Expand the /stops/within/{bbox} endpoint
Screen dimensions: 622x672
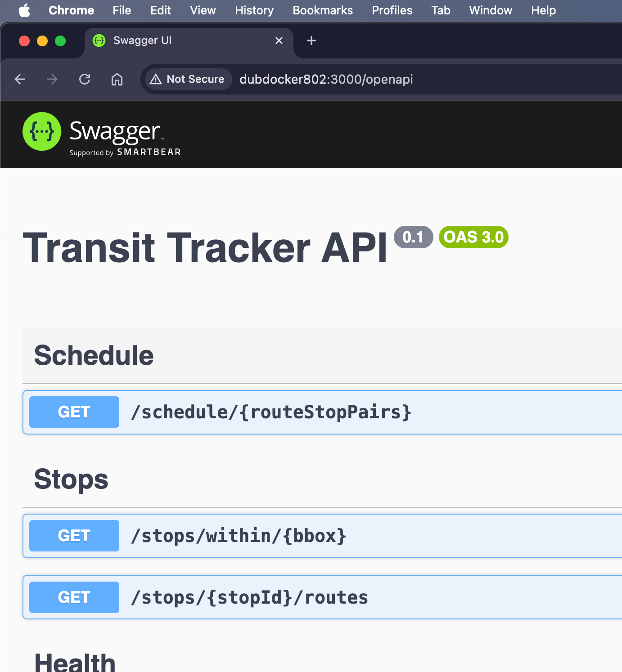pos(239,536)
